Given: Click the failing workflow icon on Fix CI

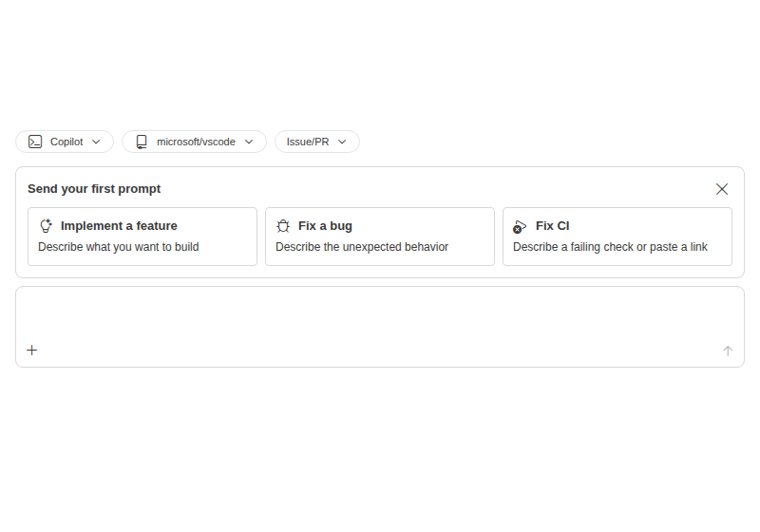Looking at the screenshot, I should coord(520,226).
